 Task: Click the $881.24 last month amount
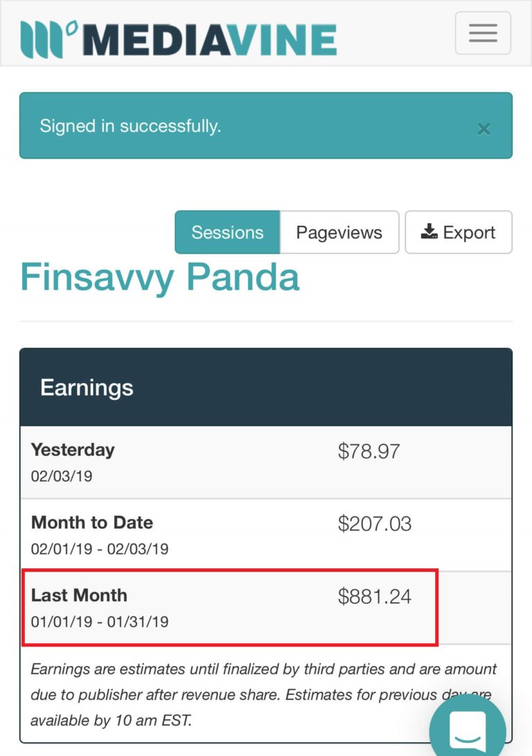click(375, 597)
